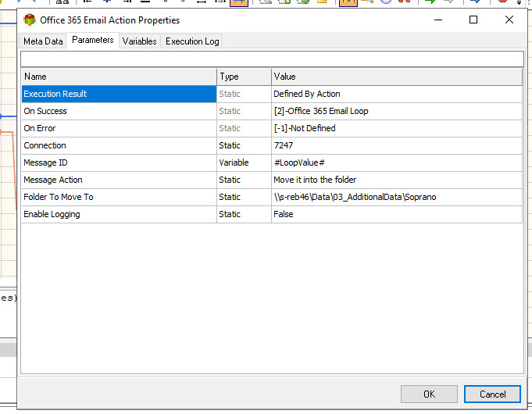View the Execution Log tab
The width and height of the screenshot is (532, 414).
pyautogui.click(x=192, y=41)
